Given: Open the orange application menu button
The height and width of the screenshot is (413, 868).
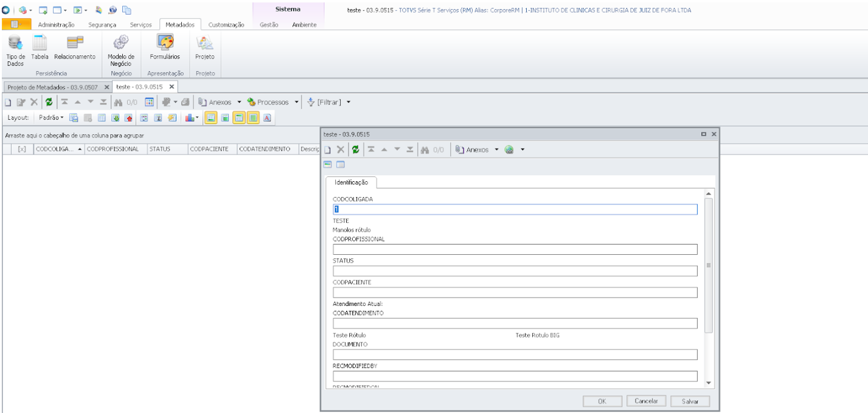Looking at the screenshot, I should 16,24.
